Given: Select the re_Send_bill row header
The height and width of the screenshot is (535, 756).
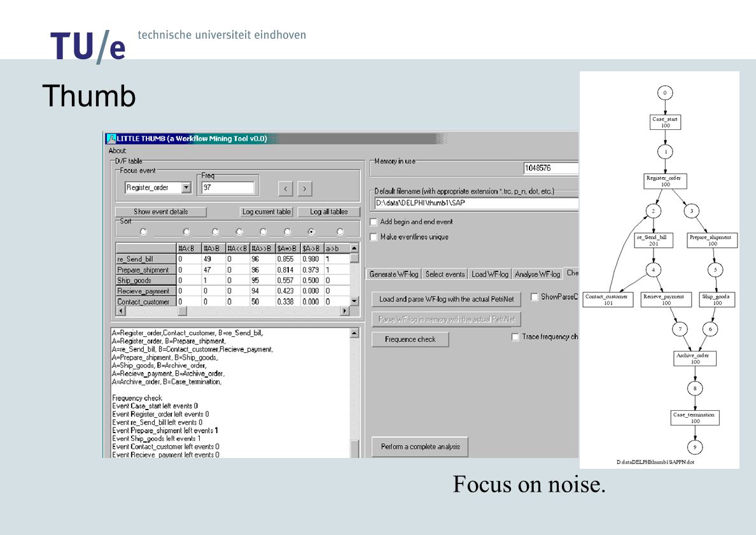Looking at the screenshot, I should (146, 259).
